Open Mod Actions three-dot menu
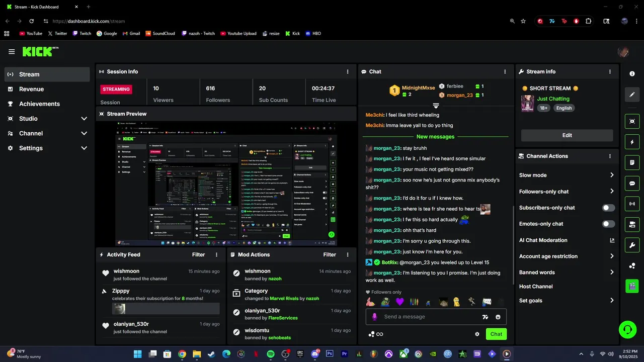 tap(347, 254)
